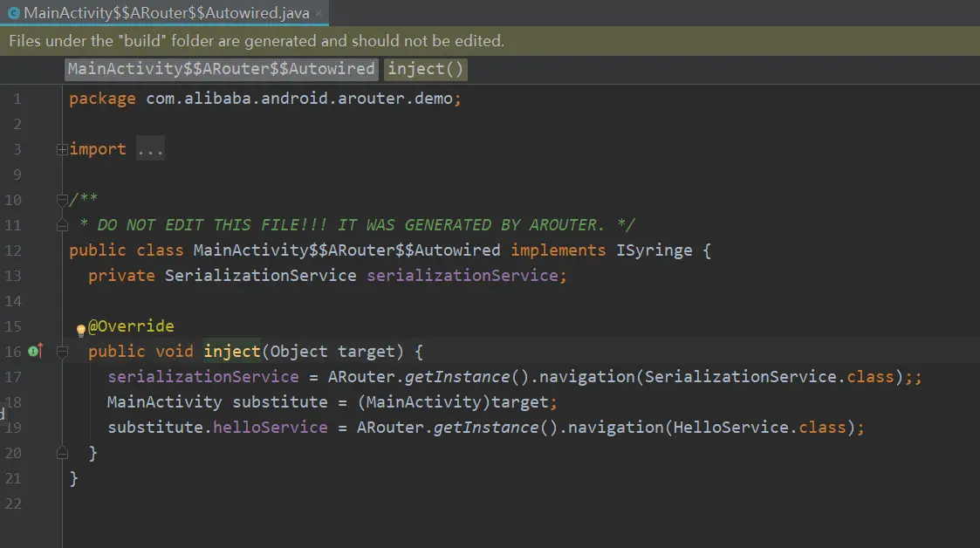980x548 pixels.
Task: Click the MainActivity$$ARouter$$Autowired breadcrumb
Action: coord(222,69)
